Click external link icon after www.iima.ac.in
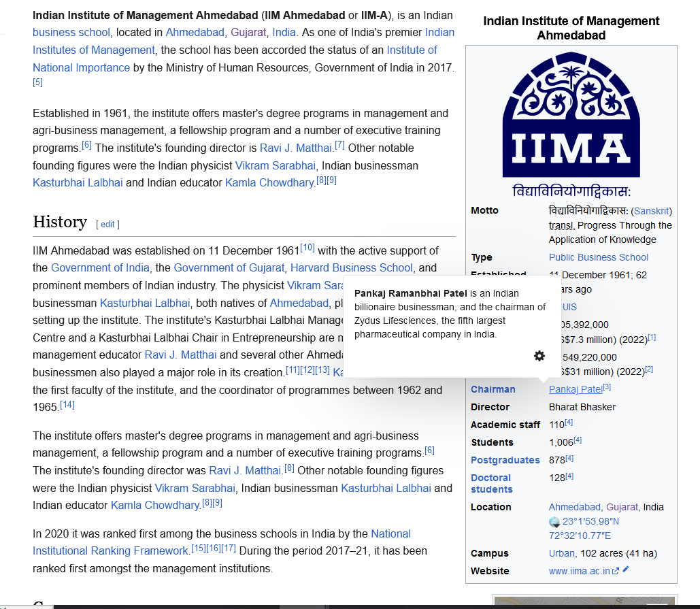 tap(616, 571)
